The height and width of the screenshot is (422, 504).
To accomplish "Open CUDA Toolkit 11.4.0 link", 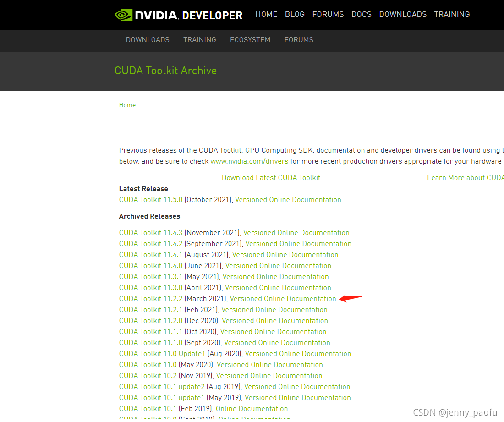I will click(x=151, y=266).
